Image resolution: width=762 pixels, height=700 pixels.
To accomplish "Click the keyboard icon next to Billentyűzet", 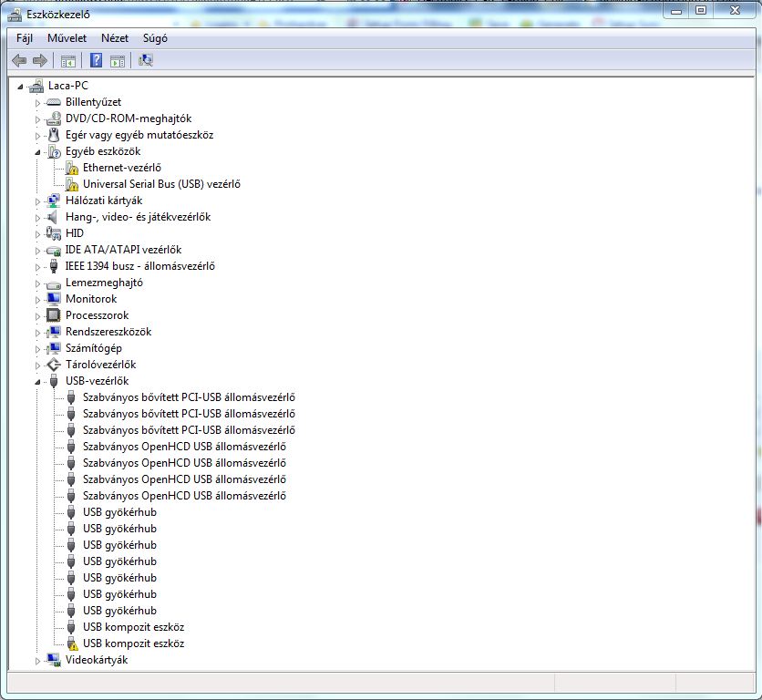I will tap(54, 103).
